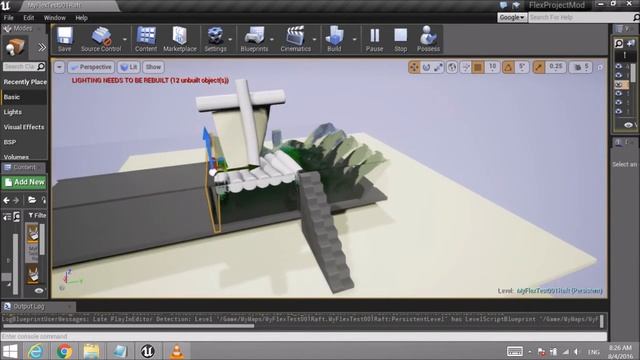Open content browser folder path icon
640x360 pixels.
click(32, 200)
